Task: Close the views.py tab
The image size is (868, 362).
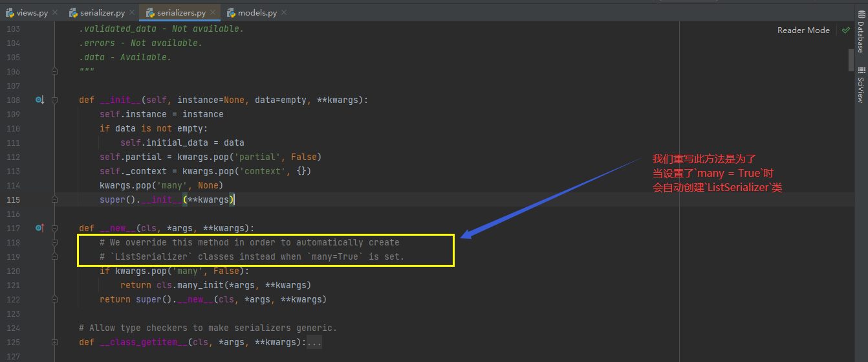Action: (x=54, y=13)
